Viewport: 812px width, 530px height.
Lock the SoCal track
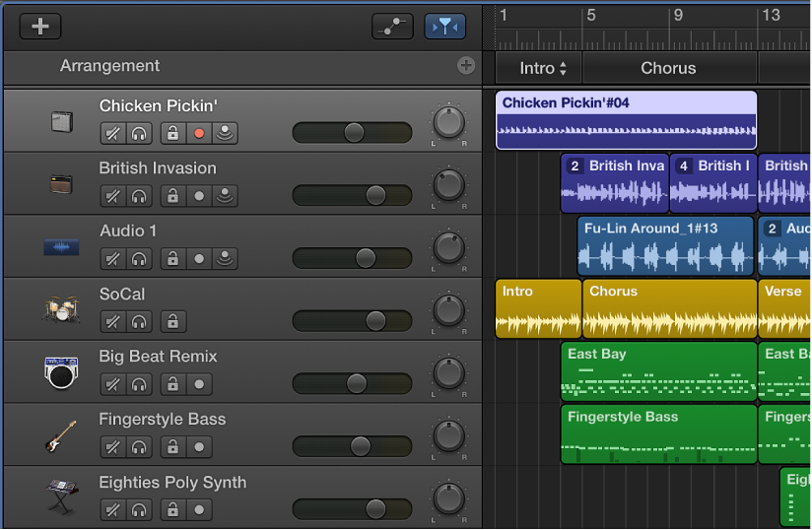point(172,322)
